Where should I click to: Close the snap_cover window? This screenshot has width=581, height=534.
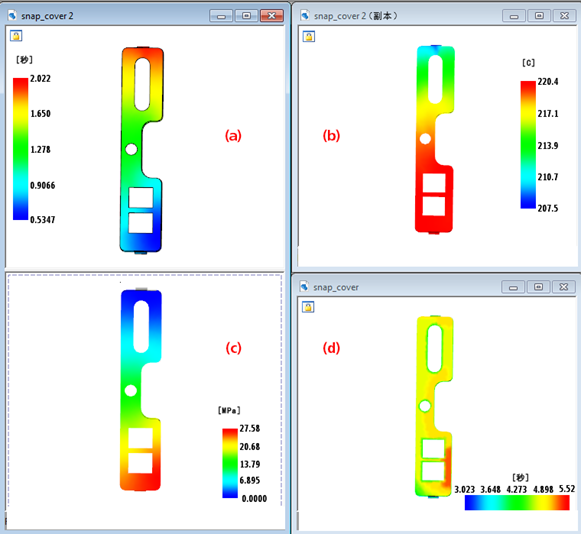[x=564, y=286]
